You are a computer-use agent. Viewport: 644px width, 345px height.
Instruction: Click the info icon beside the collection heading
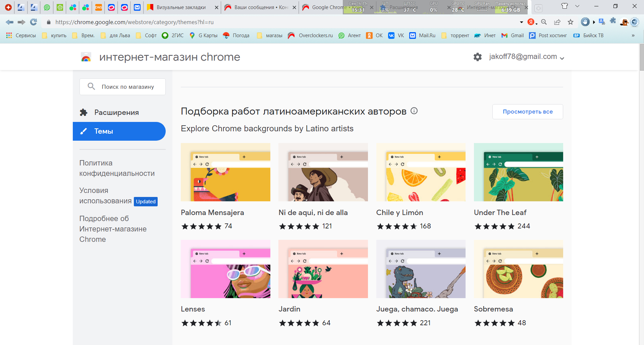tap(414, 111)
